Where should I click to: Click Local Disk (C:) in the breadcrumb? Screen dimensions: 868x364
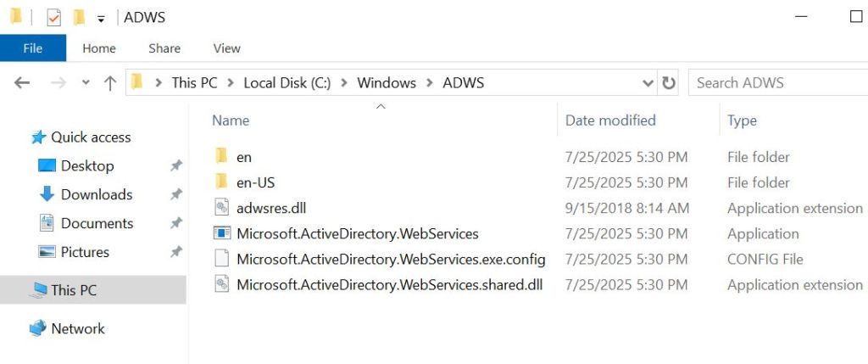click(x=287, y=83)
